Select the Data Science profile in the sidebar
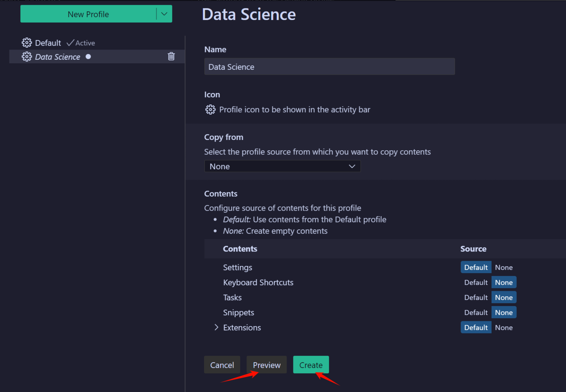 click(58, 57)
